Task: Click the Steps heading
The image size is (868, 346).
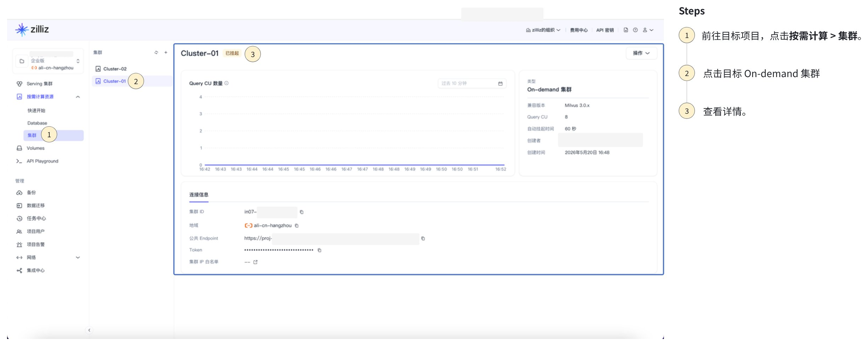Action: pos(691,11)
